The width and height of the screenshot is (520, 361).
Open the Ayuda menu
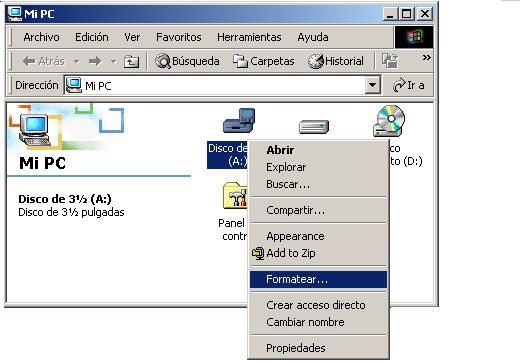313,37
